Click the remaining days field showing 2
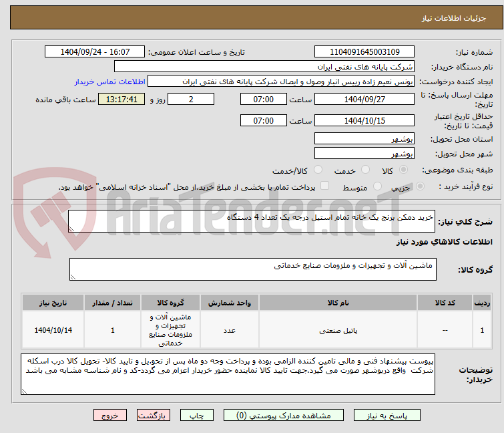The width and height of the screenshot is (504, 433). click(x=191, y=99)
